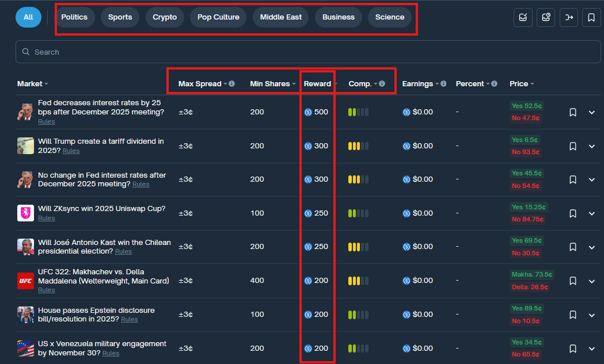Click the info icon beside Percent
The image size is (604, 364).
click(494, 83)
